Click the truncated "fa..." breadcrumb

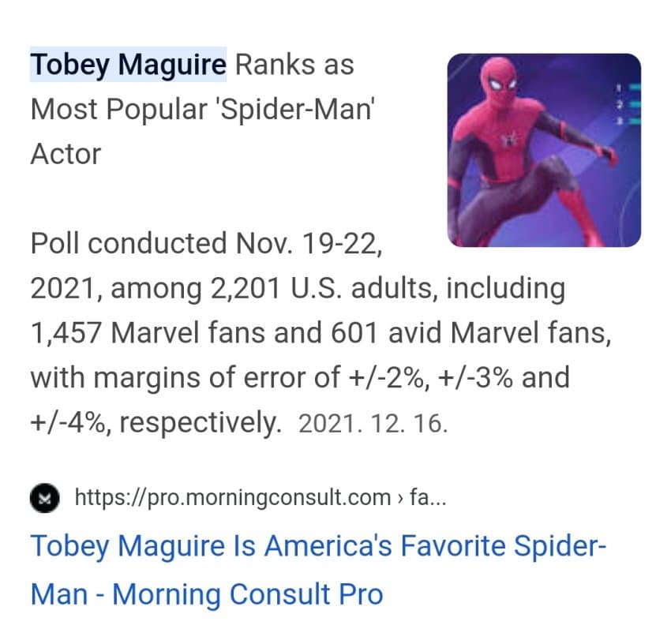click(x=429, y=498)
